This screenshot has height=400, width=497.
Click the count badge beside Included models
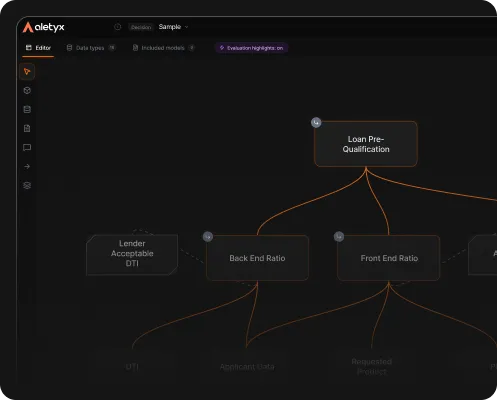click(192, 48)
